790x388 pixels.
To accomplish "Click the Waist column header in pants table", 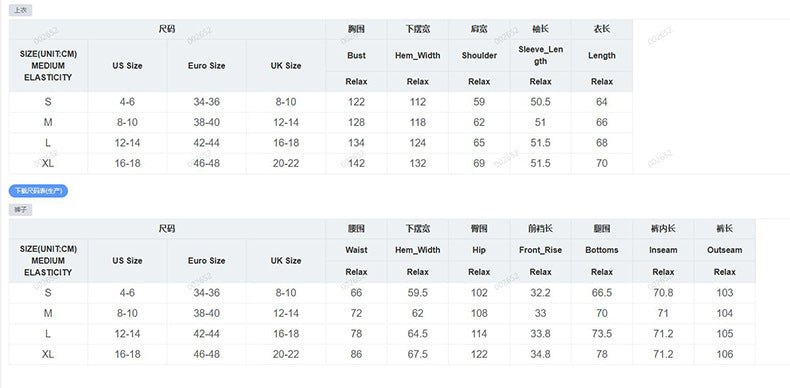I will coord(356,250).
